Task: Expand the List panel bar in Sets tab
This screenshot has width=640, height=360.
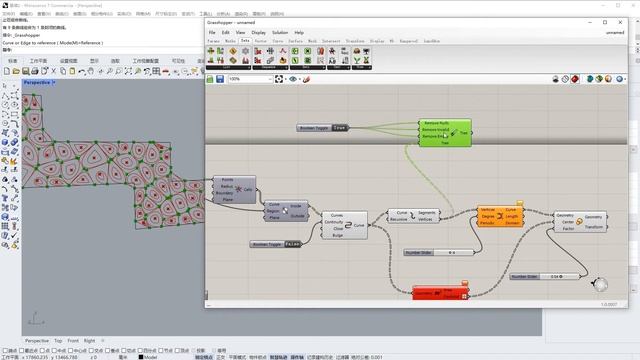Action: click(x=228, y=67)
